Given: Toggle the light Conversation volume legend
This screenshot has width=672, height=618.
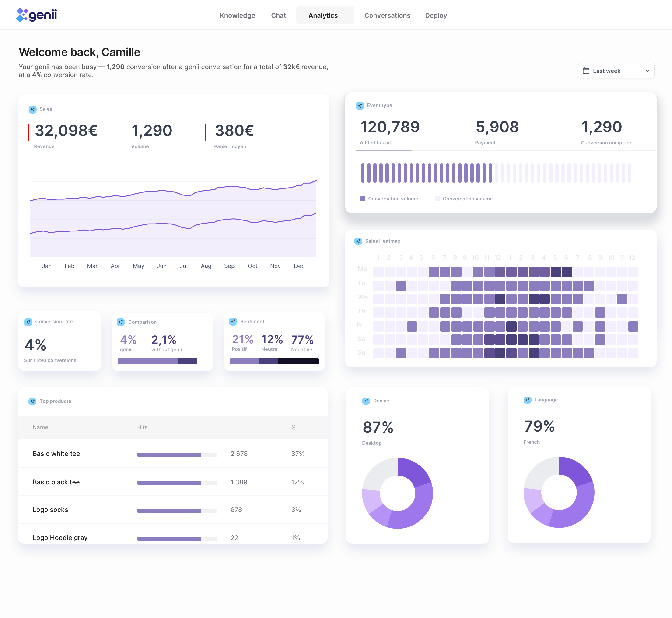Looking at the screenshot, I should (463, 199).
